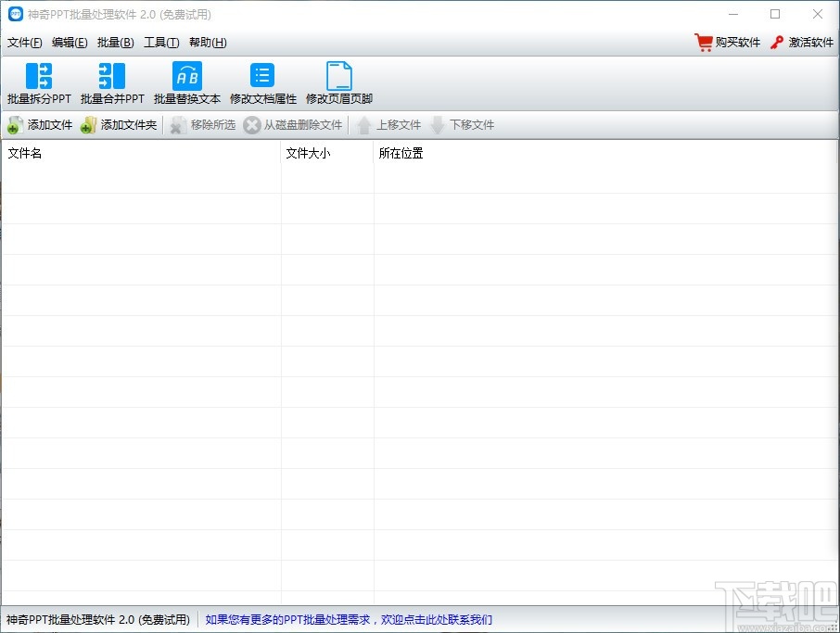
Task: Open the 批量(B) menu
Action: (x=115, y=43)
